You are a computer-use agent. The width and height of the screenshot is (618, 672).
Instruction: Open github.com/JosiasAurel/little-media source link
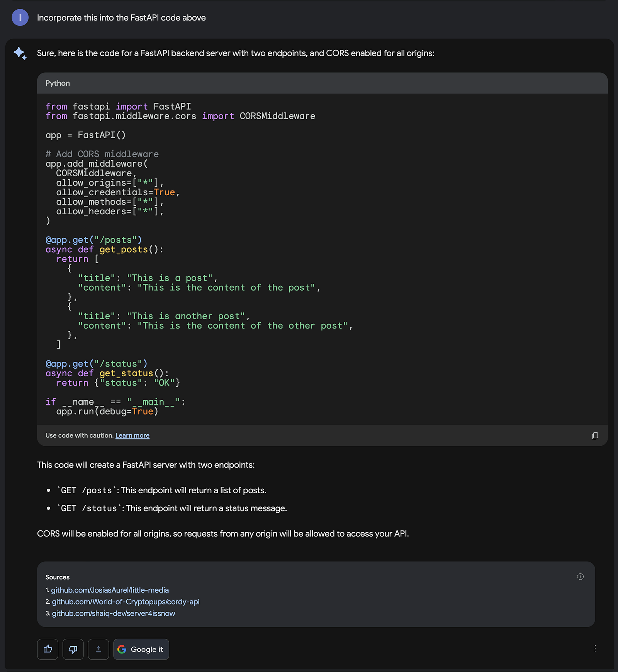tap(110, 590)
